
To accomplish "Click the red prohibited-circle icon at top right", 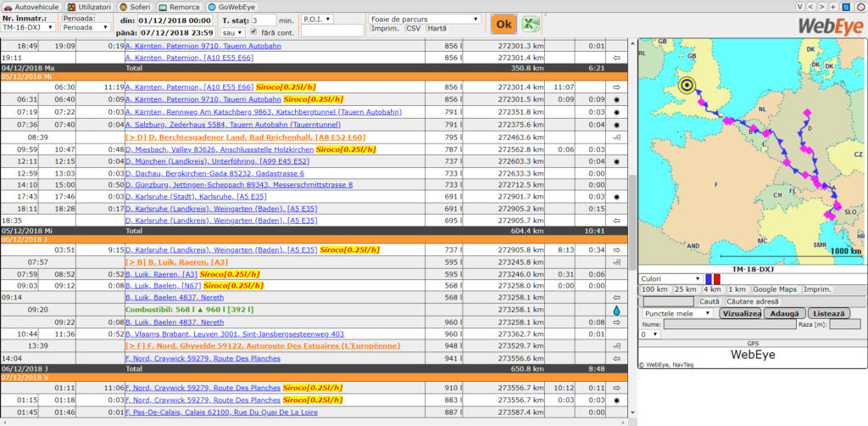I will pyautogui.click(x=860, y=6).
